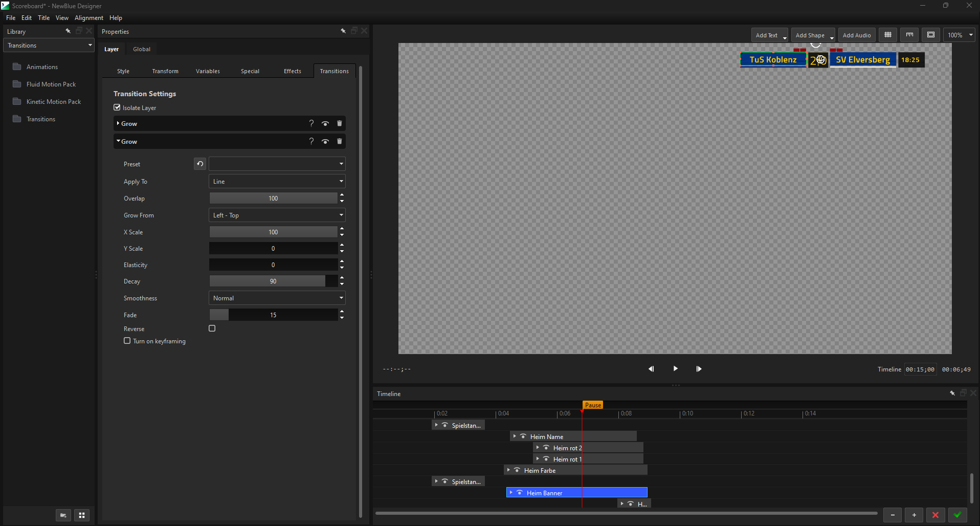Hide the Heim Banner layer in the timeline
Viewport: 980px width, 526px height.
coord(520,493)
